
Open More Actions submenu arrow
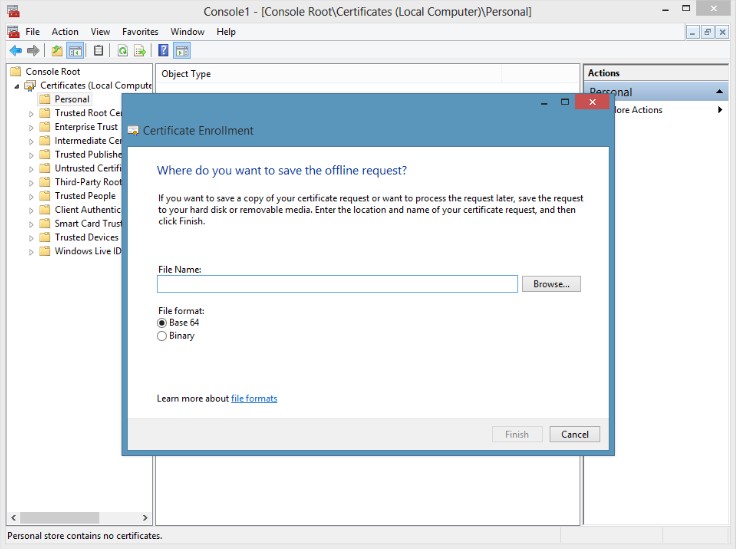[720, 110]
